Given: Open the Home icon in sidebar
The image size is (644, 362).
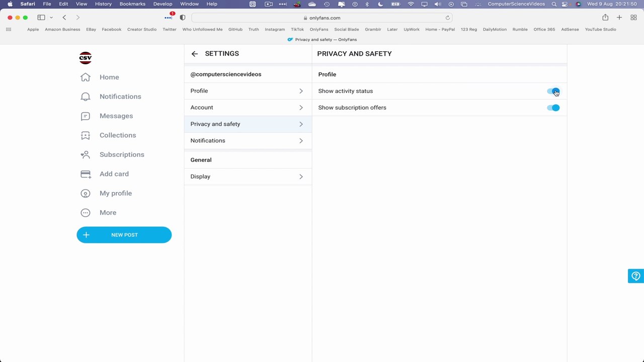Looking at the screenshot, I should tap(86, 77).
